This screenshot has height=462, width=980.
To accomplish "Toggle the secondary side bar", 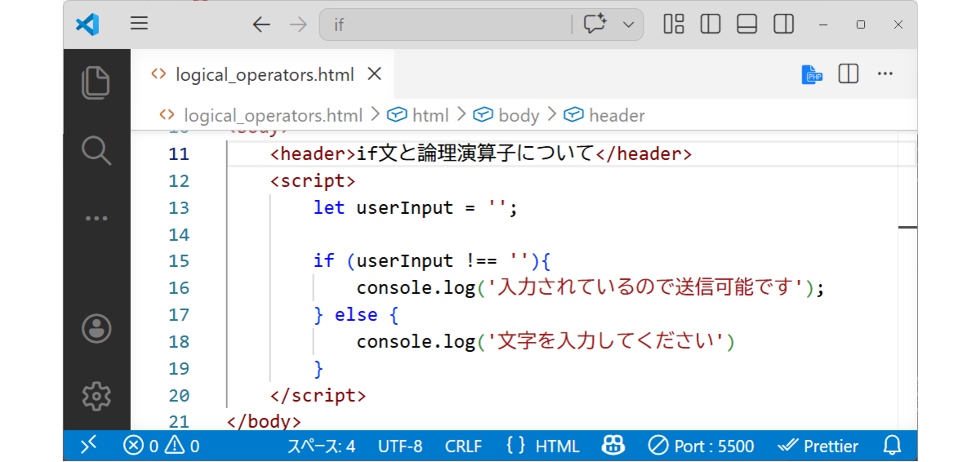I will coord(784,24).
